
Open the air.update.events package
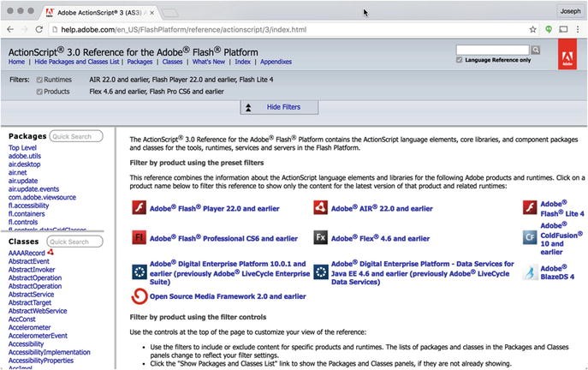click(x=33, y=189)
